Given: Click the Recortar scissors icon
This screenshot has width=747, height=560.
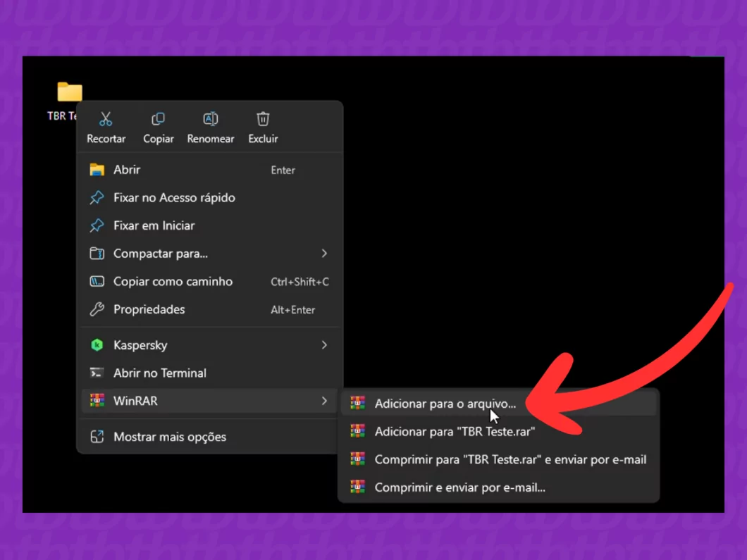Looking at the screenshot, I should (106, 118).
